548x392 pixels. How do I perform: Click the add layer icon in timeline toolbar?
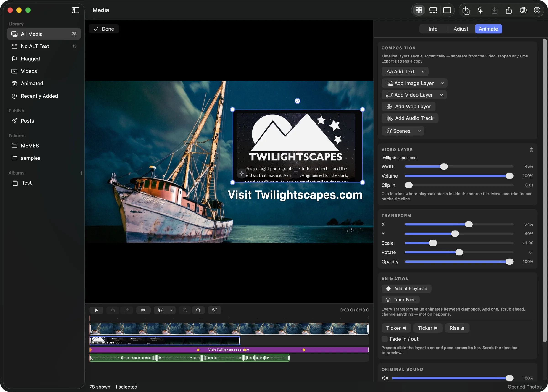tap(161, 310)
